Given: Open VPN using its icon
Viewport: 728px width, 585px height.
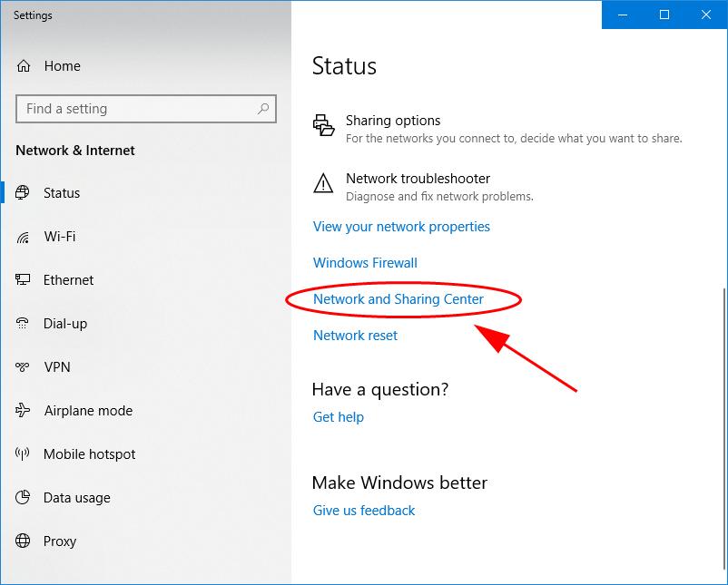Looking at the screenshot, I should coord(24,367).
